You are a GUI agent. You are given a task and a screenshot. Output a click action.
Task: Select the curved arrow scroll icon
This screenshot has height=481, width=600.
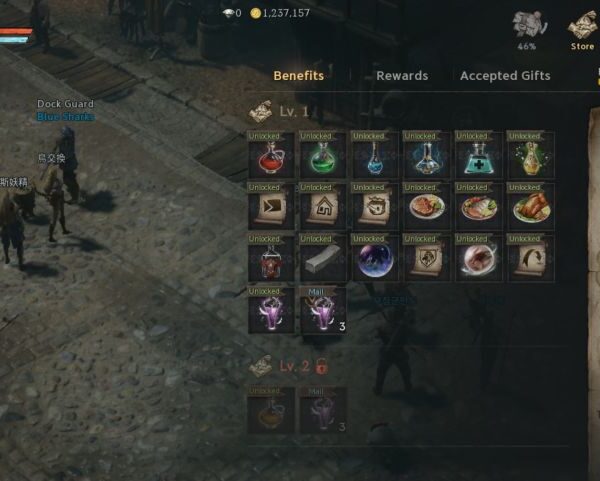click(530, 259)
